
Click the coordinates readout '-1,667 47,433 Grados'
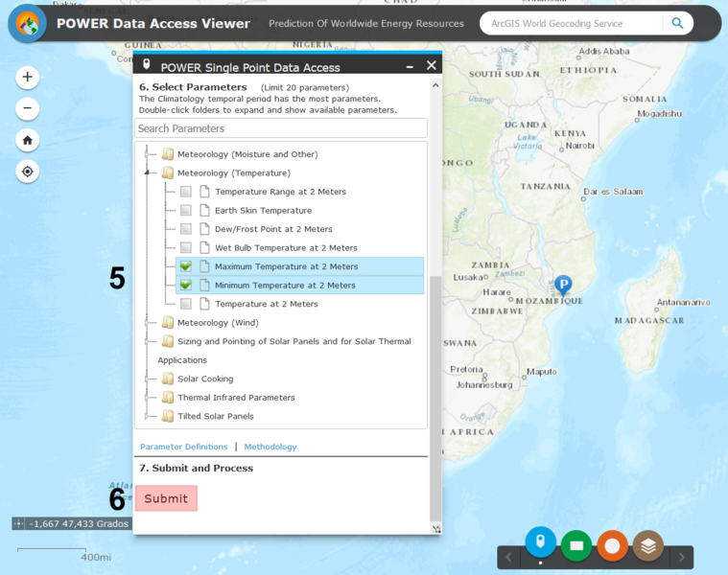point(79,524)
